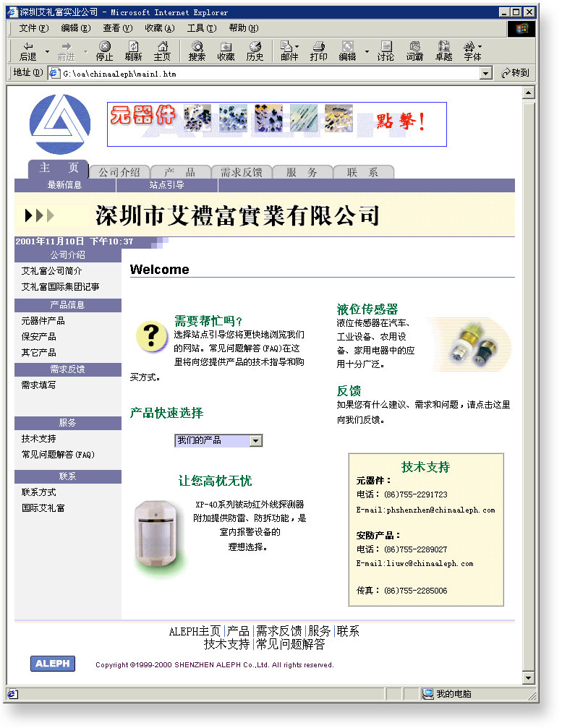Open the 我们的产品 product dropdown

tap(218, 440)
